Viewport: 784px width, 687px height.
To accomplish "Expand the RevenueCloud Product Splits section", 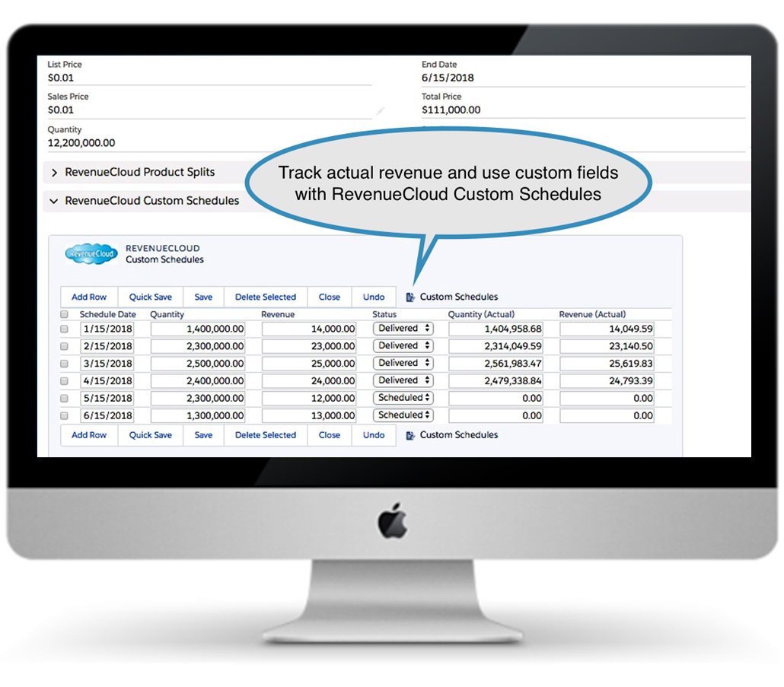I will (x=55, y=173).
